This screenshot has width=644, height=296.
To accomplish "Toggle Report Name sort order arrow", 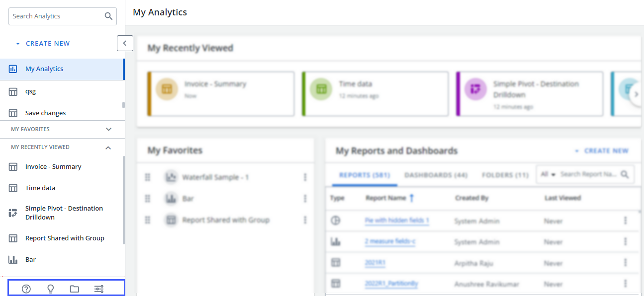I will (x=411, y=198).
